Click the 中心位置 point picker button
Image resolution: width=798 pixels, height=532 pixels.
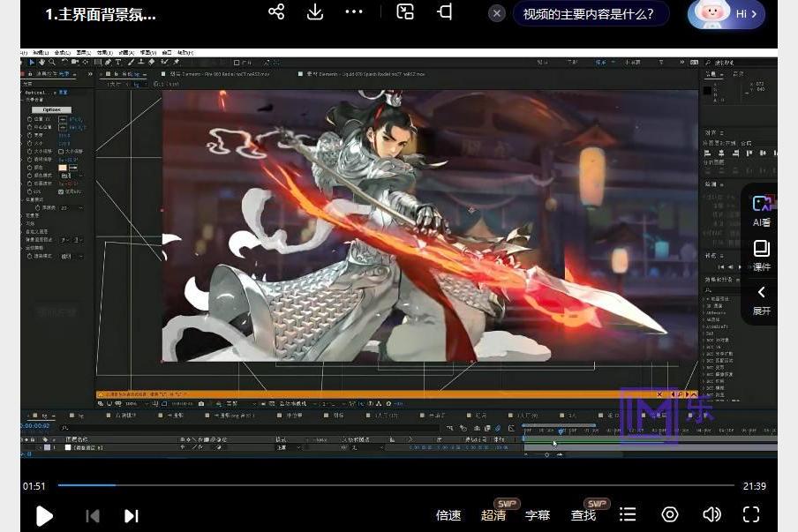(63, 127)
